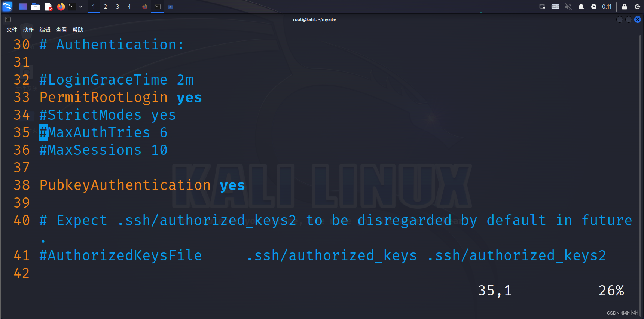Open the text editor launcher
Screen dimensions: 644x319
48,6
